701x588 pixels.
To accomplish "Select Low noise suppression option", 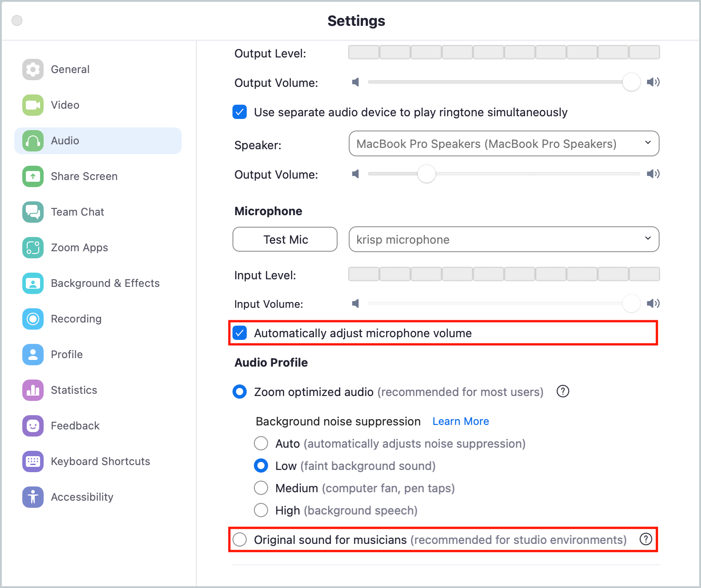I will (x=261, y=466).
